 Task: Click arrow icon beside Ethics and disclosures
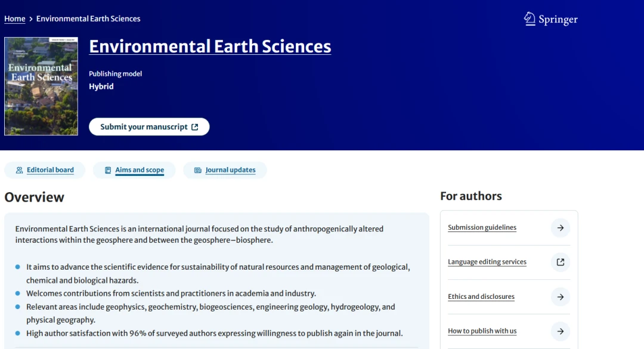pos(561,297)
